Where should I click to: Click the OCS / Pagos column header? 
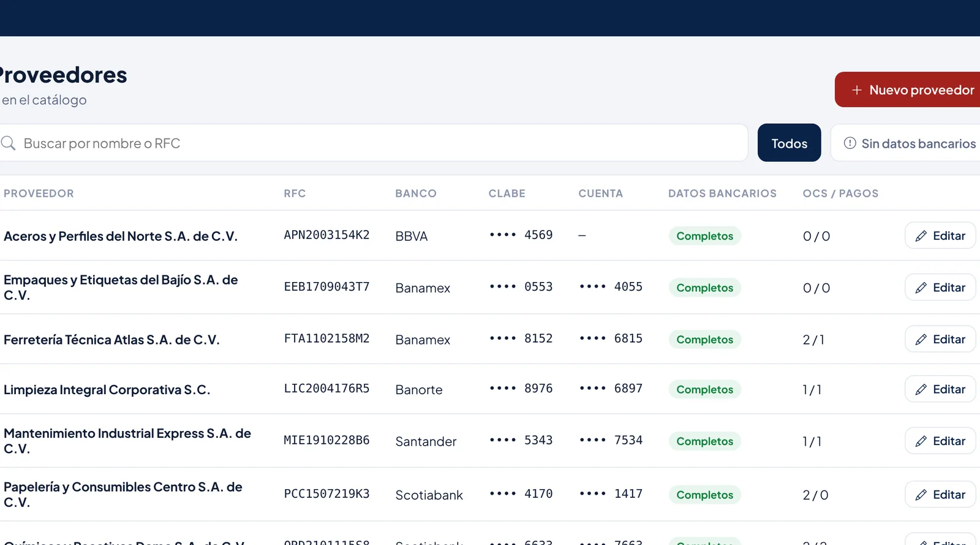(840, 193)
